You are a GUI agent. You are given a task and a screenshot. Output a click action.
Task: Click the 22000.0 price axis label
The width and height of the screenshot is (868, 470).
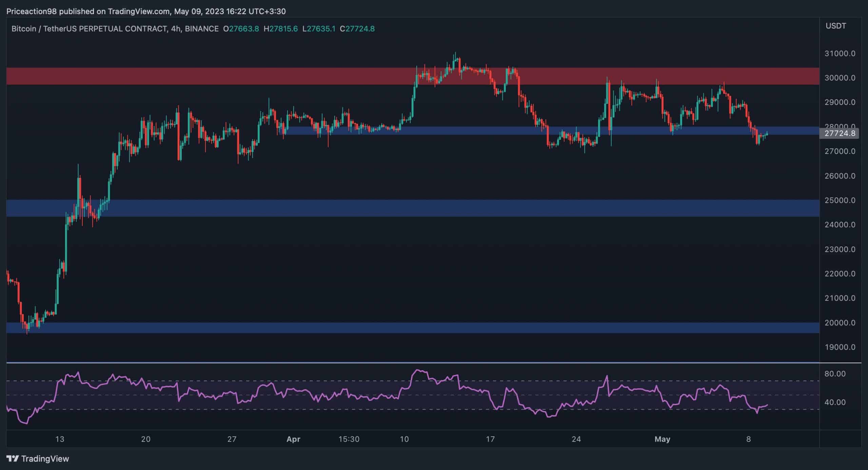840,274
